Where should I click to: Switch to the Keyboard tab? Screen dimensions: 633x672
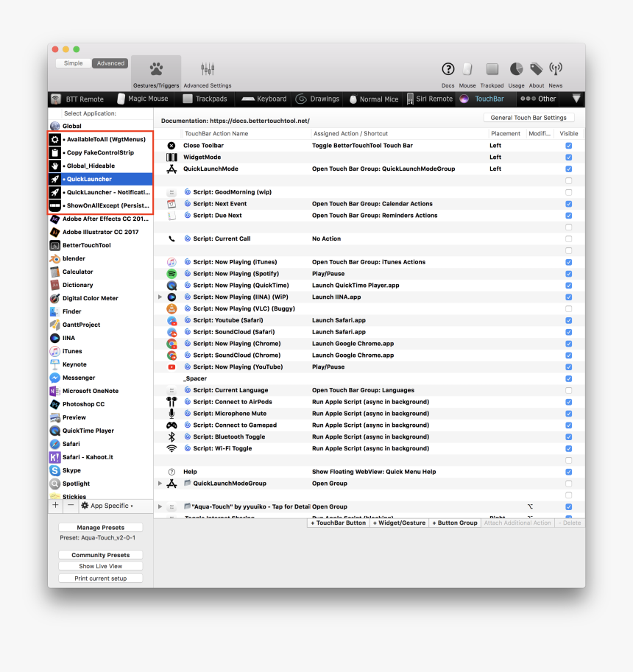[264, 99]
